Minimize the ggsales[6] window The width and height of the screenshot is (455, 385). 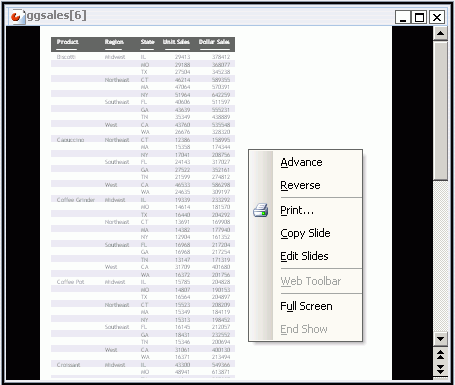click(403, 17)
